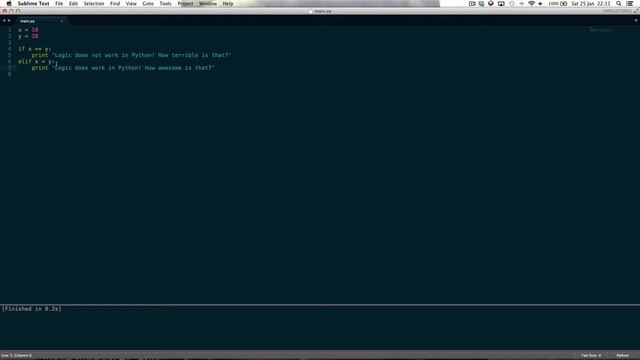Click the Evernote menu bar icon

tap(482, 4)
